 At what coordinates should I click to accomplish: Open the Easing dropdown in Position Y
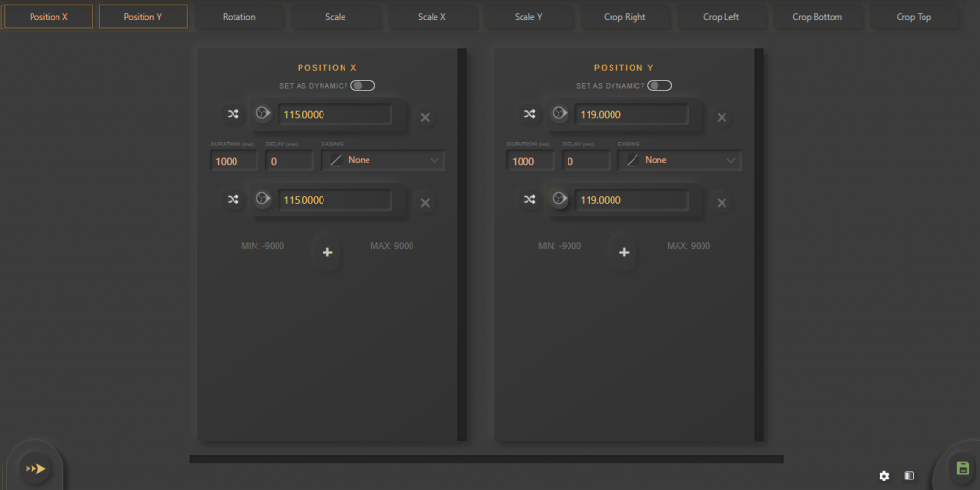(x=679, y=160)
